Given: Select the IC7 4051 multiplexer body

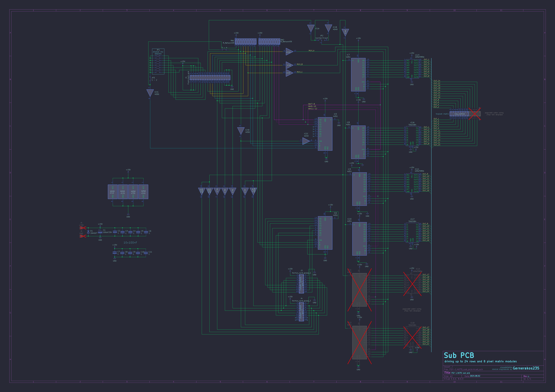Looking at the screenshot, I should tap(358, 75).
